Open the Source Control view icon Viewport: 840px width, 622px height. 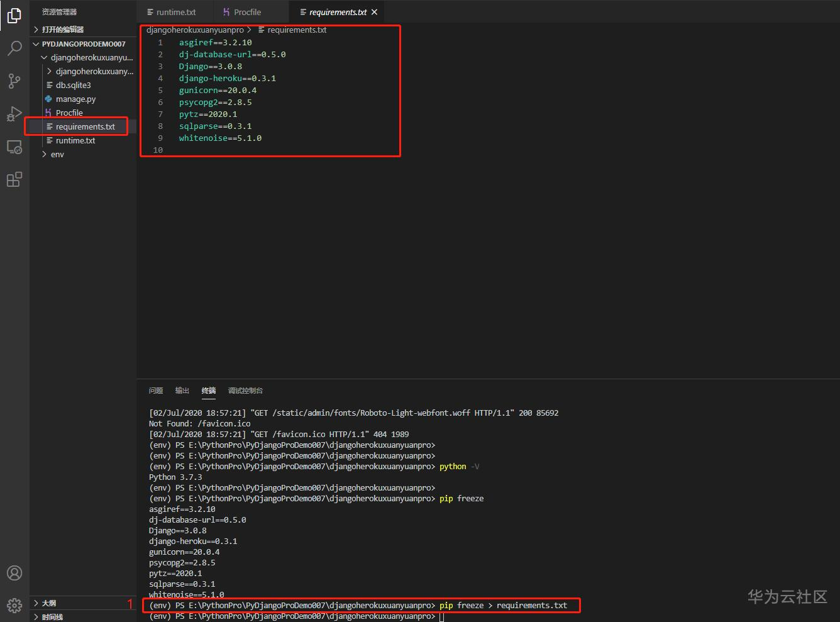pyautogui.click(x=14, y=81)
